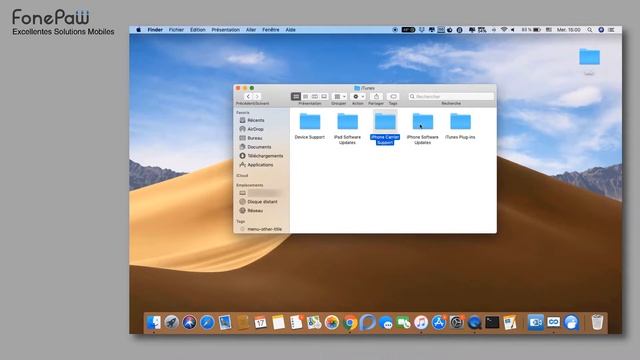640x360 pixels.
Task: Open the Finder menu
Action: (x=155, y=30)
